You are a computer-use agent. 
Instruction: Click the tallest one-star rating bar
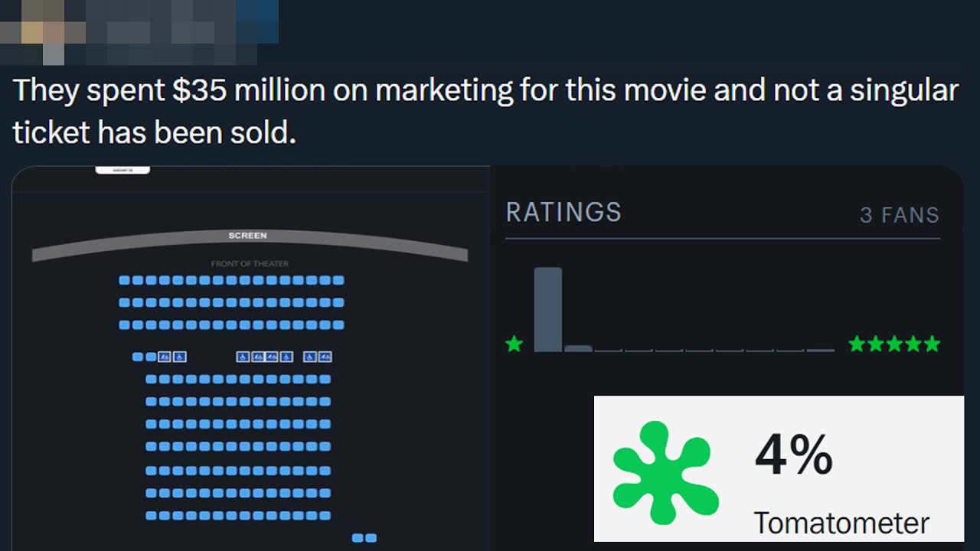click(x=547, y=309)
